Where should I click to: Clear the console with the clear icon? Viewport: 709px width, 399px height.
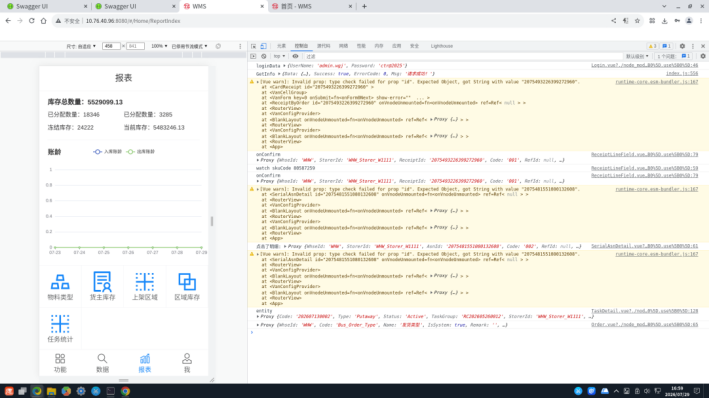(x=264, y=57)
